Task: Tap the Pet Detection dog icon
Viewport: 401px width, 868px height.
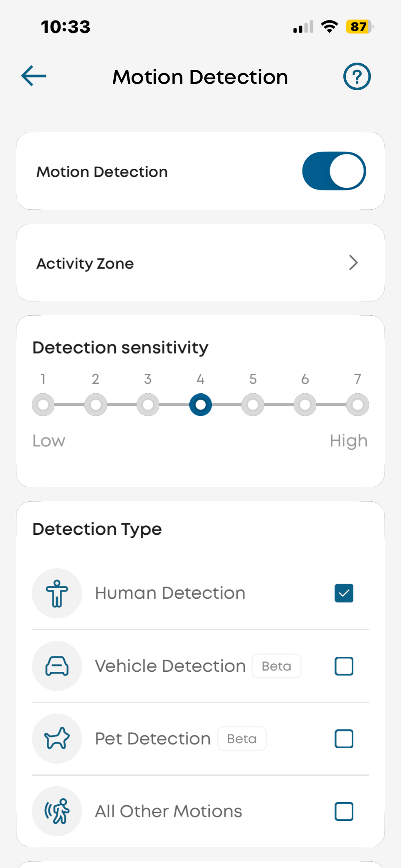Action: pyautogui.click(x=57, y=739)
